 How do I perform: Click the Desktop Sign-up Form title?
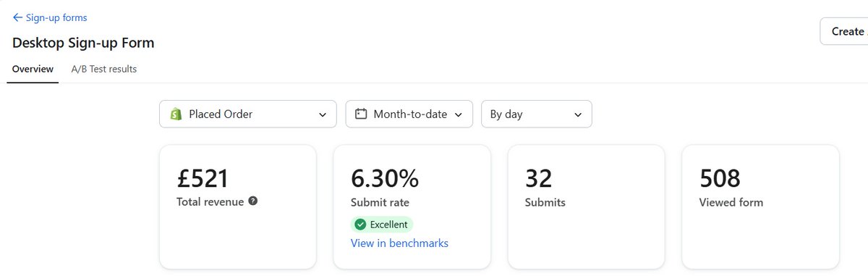coord(83,43)
